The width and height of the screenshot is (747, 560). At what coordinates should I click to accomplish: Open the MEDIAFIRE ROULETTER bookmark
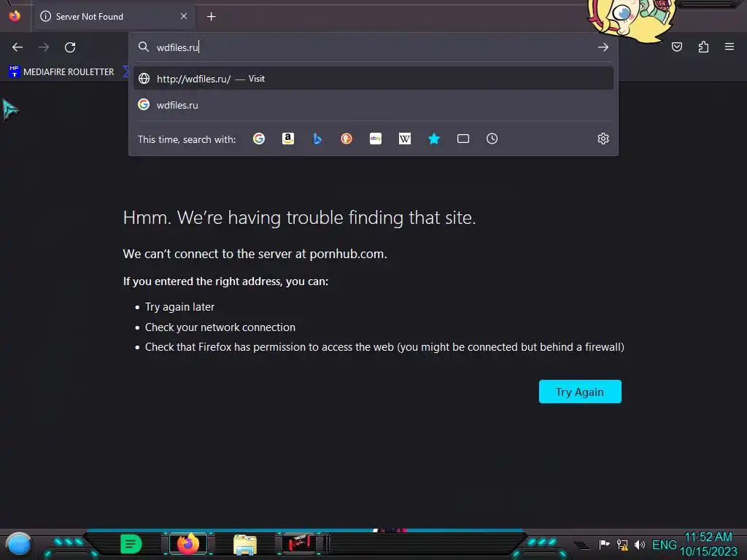[61, 72]
